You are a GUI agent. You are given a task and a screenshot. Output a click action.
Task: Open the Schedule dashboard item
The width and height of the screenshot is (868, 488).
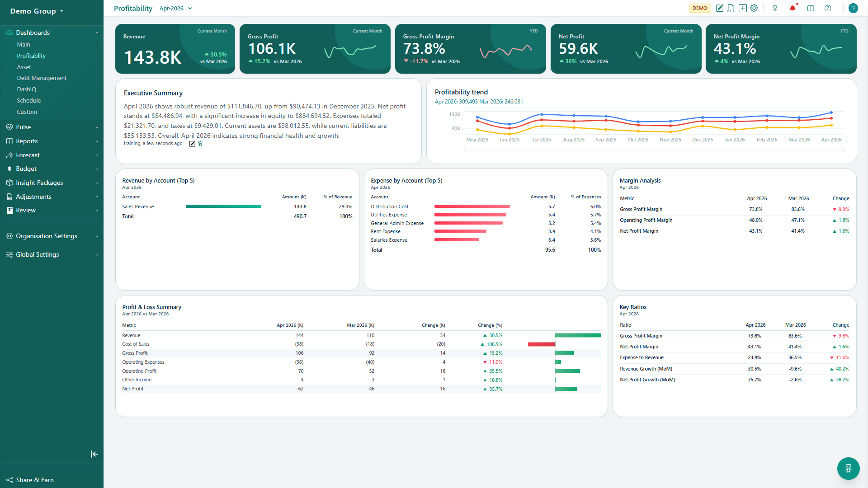(29, 100)
